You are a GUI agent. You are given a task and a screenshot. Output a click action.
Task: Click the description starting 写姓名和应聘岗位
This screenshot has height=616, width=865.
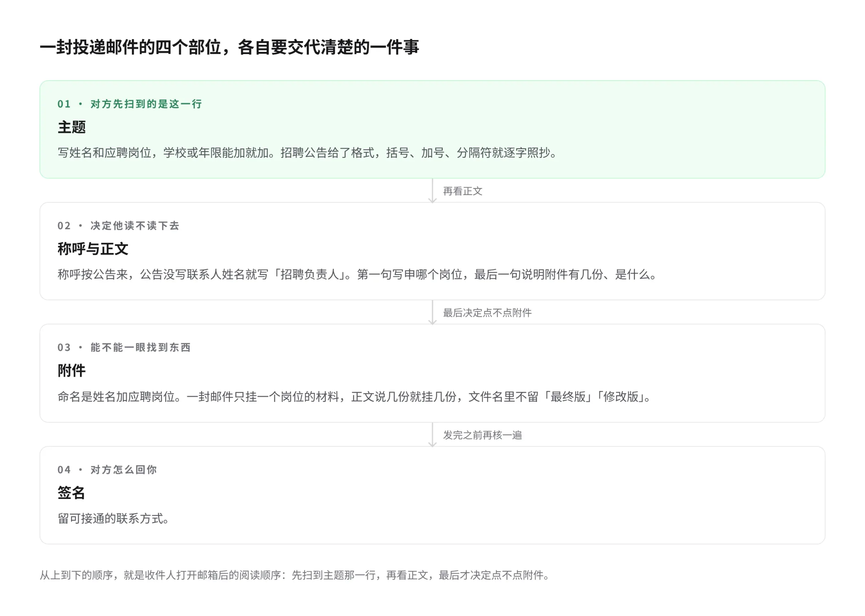click(307, 153)
